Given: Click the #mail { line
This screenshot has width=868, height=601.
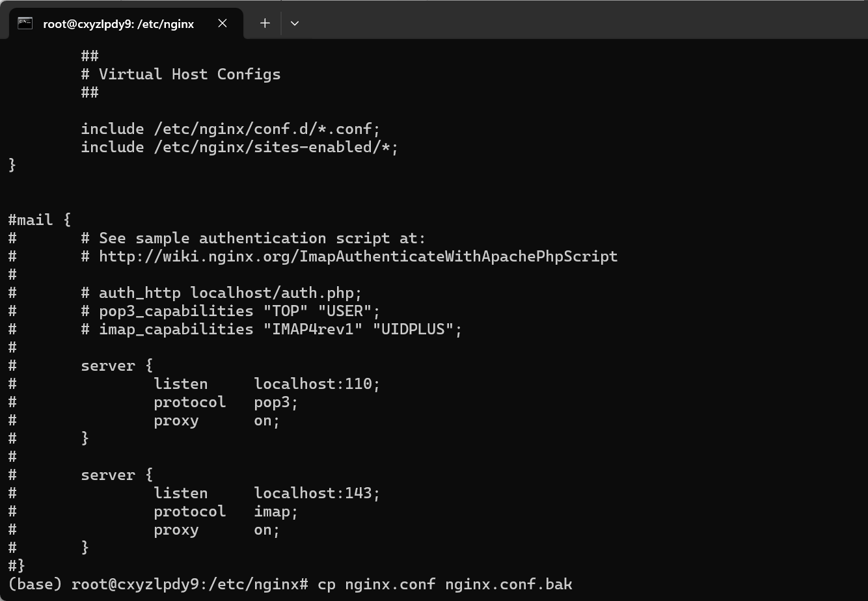Looking at the screenshot, I should click(x=40, y=220).
